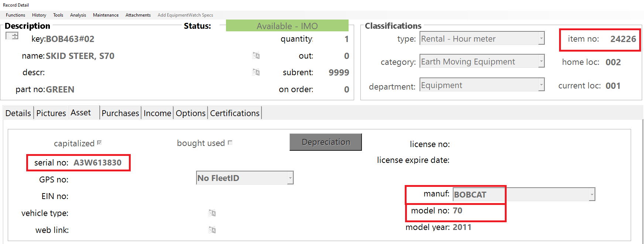Click translate icon beside the name field

tap(256, 56)
